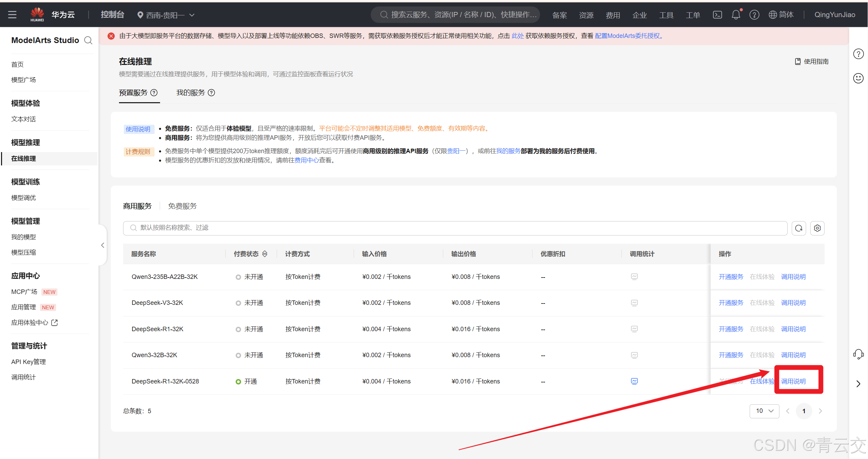Open 资源 menu in top bar

coord(586,15)
